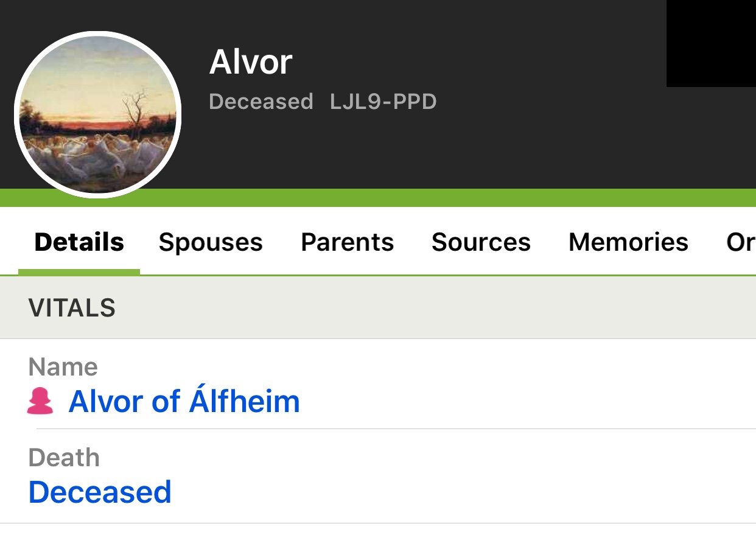This screenshot has width=756, height=535.
Task: Tap the green bar under the header
Action: tap(378, 198)
